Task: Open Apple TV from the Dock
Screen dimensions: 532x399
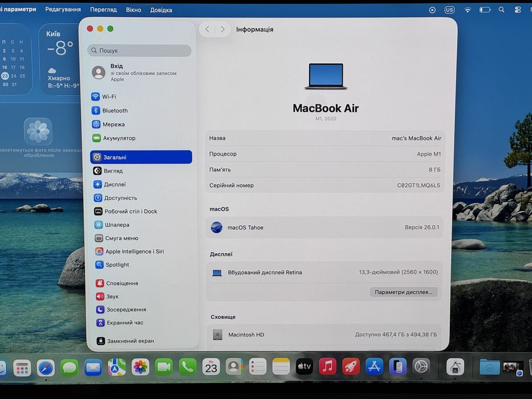Action: 304,367
